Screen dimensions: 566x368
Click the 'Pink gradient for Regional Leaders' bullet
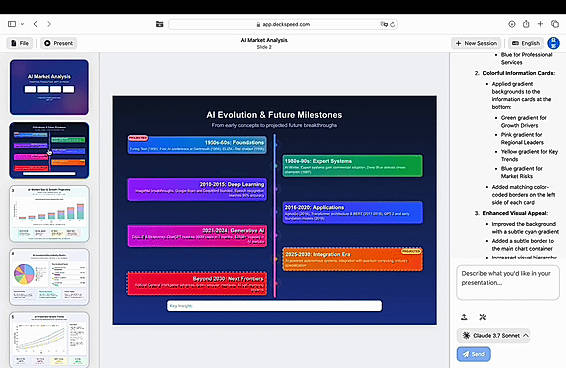pyautogui.click(x=522, y=138)
